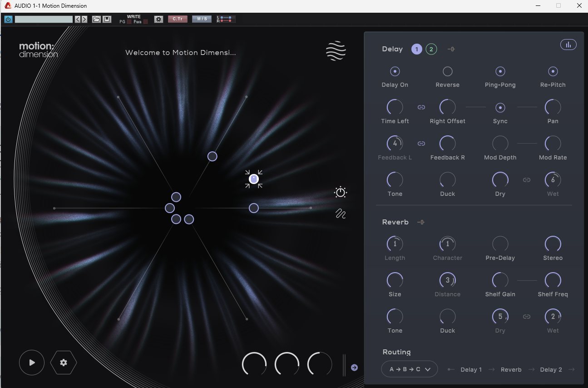
Task: Open the bar chart view icon
Action: click(x=568, y=45)
